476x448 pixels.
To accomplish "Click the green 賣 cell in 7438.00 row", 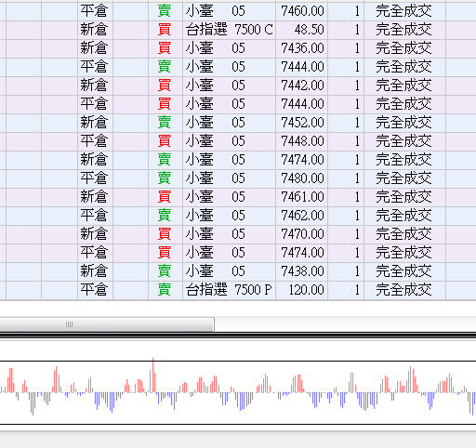I will tap(165, 271).
